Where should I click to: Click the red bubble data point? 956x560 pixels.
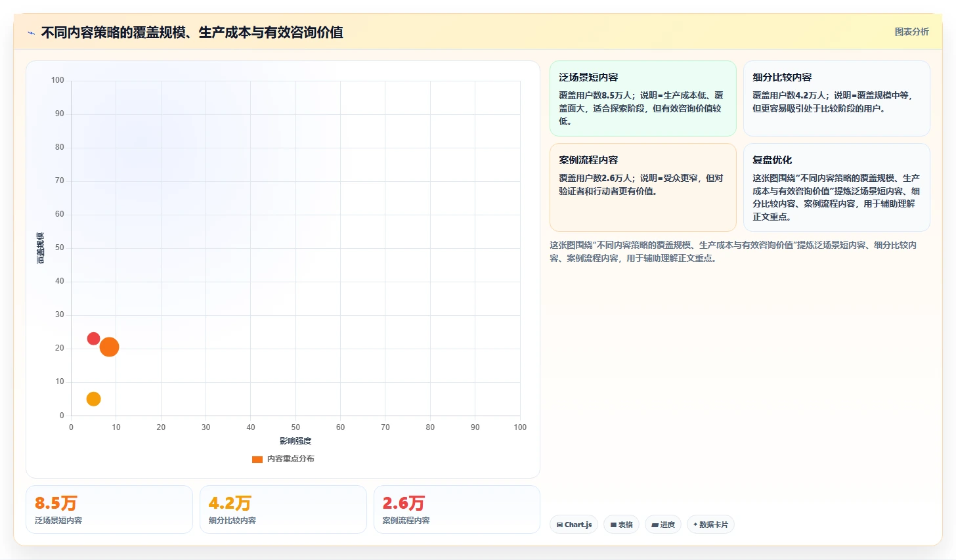click(x=93, y=339)
